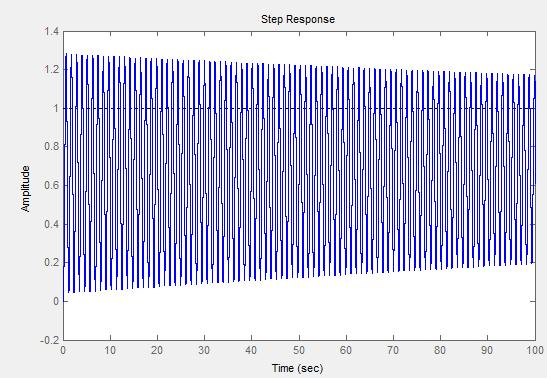
Task: Click the 1.2 amplitude tick label
Action: pyautogui.click(x=52, y=69)
